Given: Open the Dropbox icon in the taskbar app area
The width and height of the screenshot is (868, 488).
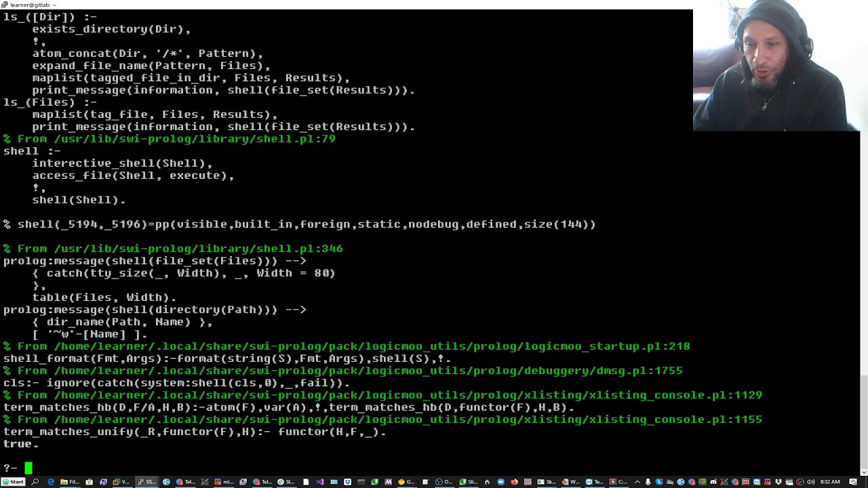Looking at the screenshot, I should pyautogui.click(x=347, y=482).
